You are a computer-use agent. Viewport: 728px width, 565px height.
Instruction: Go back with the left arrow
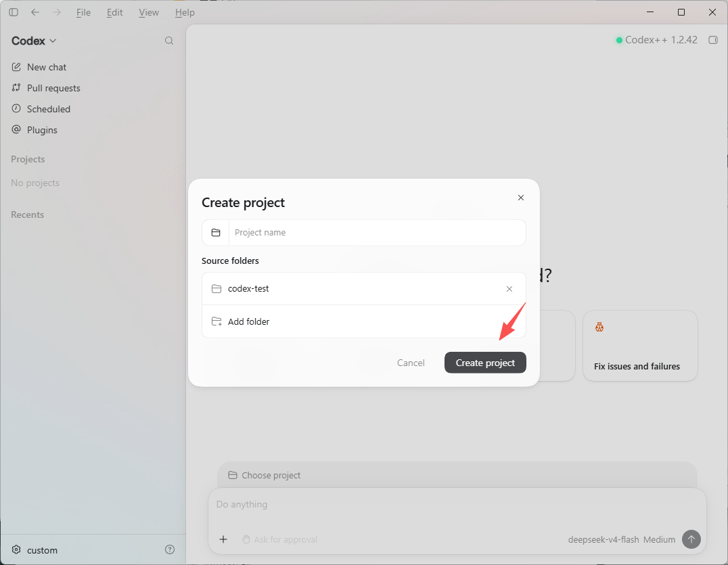tap(35, 12)
